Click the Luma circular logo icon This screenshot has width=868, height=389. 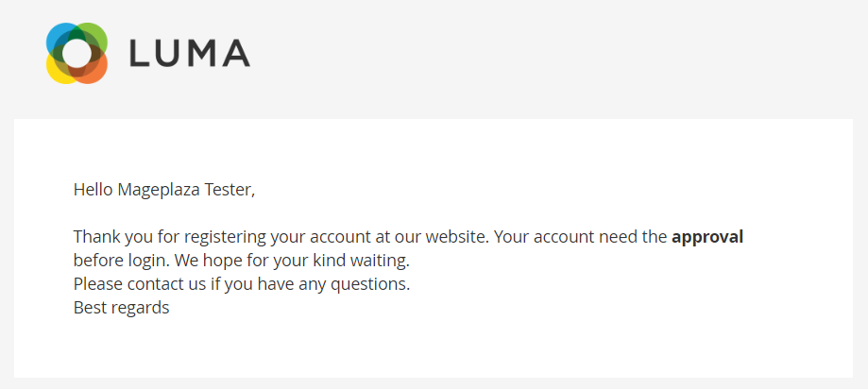click(x=77, y=53)
